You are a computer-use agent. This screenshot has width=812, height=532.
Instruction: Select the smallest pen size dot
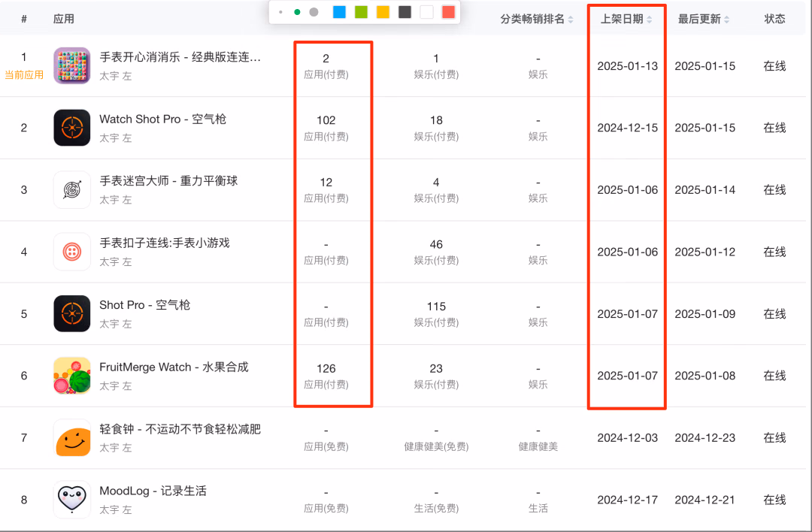(280, 12)
